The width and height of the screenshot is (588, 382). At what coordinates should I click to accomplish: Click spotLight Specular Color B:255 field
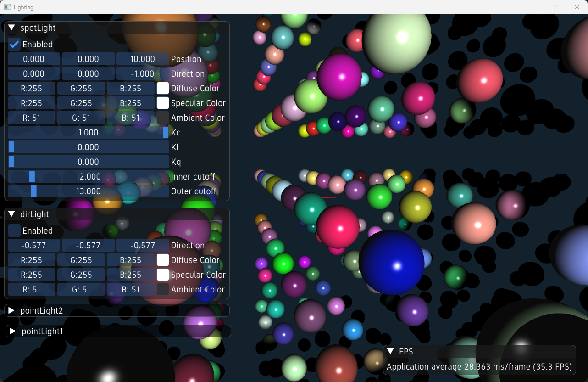[x=131, y=103]
